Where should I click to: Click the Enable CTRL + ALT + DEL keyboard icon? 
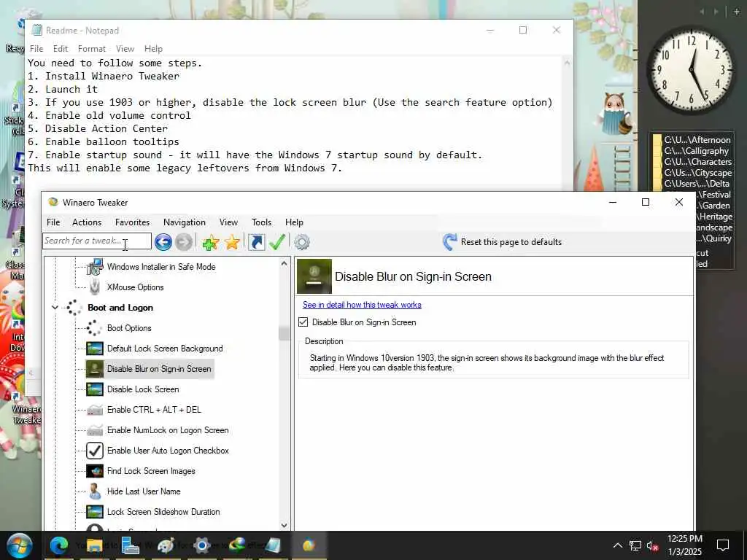tap(95, 410)
